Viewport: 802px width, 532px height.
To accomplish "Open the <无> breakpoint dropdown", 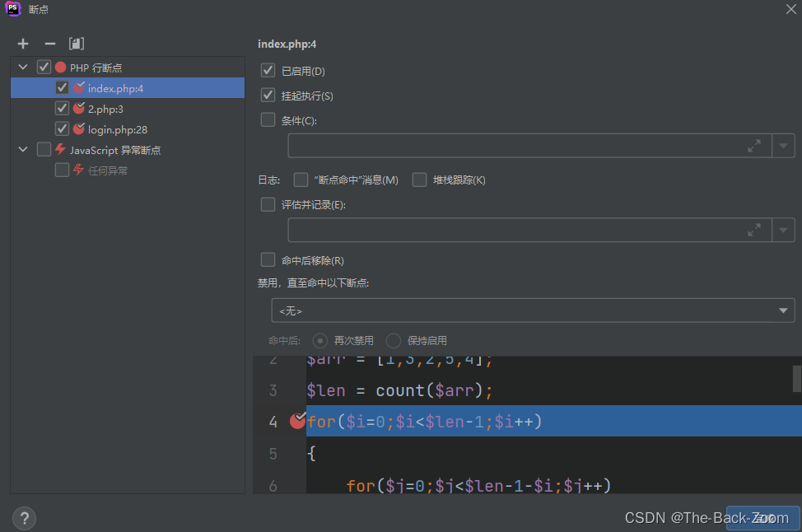I will tap(533, 310).
